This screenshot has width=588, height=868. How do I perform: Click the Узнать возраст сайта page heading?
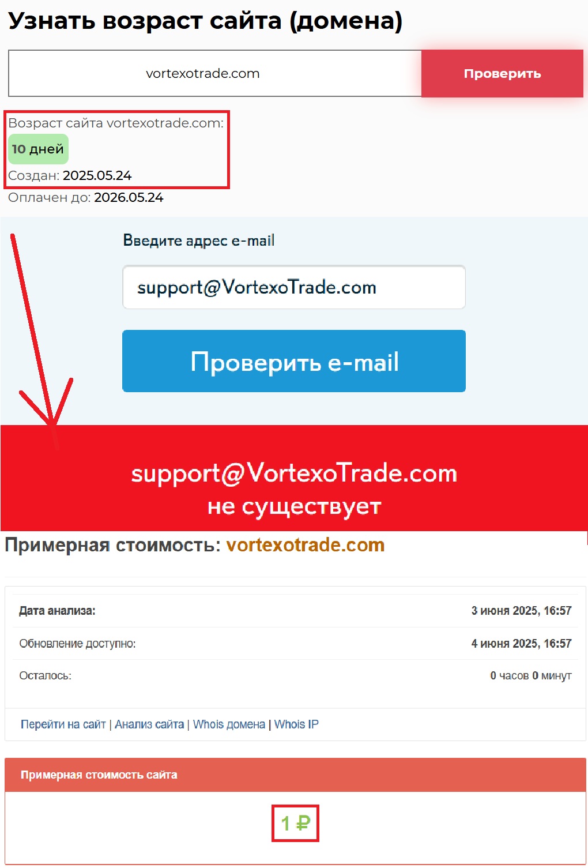click(205, 21)
